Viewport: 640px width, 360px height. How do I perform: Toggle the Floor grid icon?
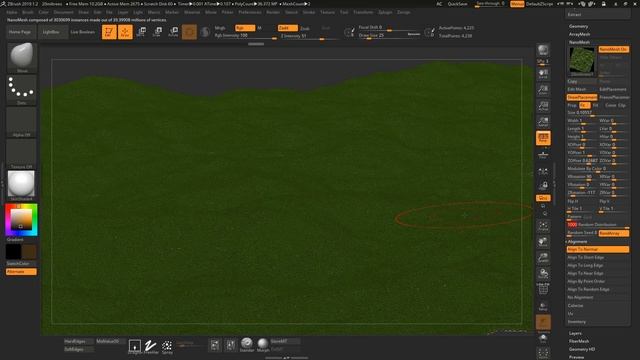pos(543,154)
